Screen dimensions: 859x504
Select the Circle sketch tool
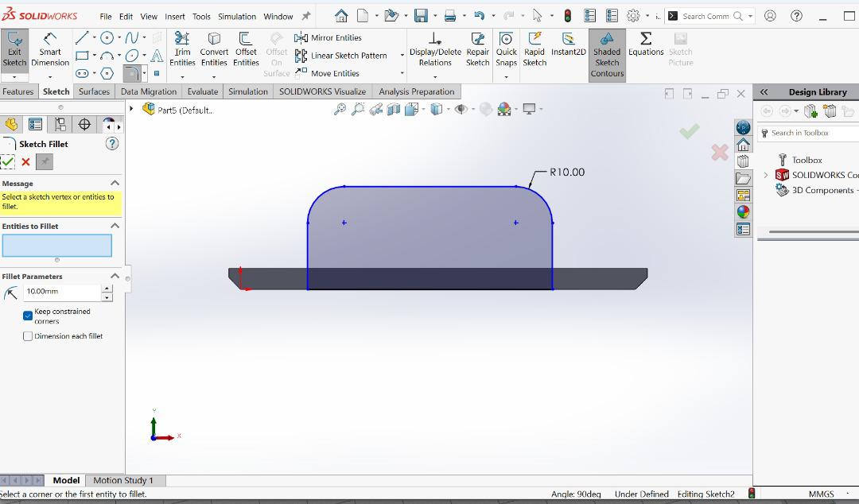coord(107,38)
